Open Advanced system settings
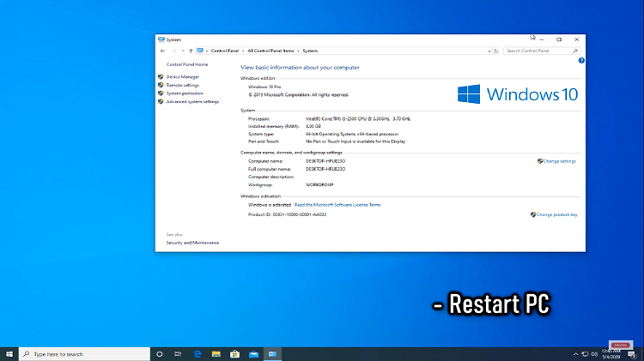The height and width of the screenshot is (361, 644). (x=192, y=101)
